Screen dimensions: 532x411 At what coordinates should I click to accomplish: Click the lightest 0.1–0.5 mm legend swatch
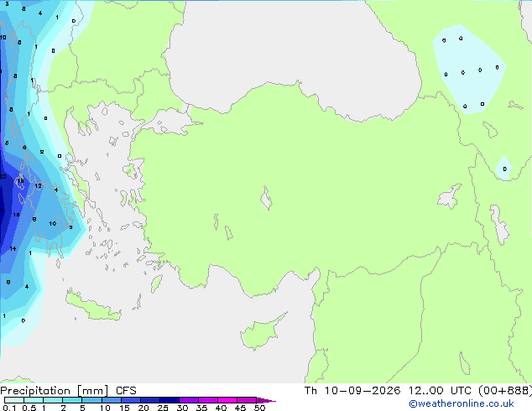coord(14,400)
